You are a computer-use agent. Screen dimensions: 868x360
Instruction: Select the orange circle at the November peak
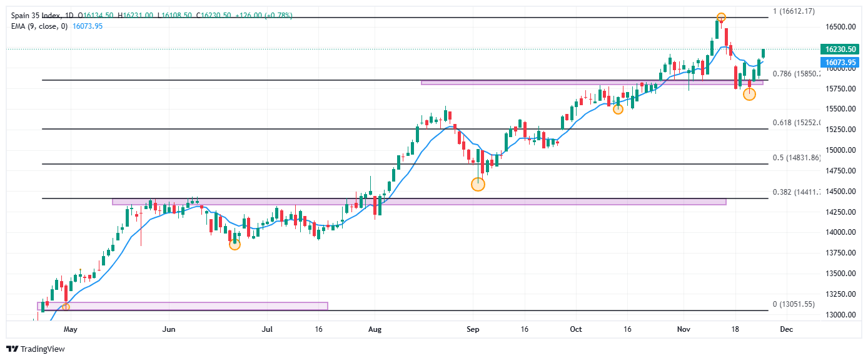point(721,18)
